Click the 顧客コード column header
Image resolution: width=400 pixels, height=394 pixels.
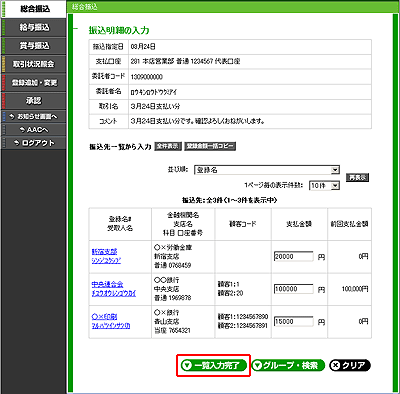(243, 224)
